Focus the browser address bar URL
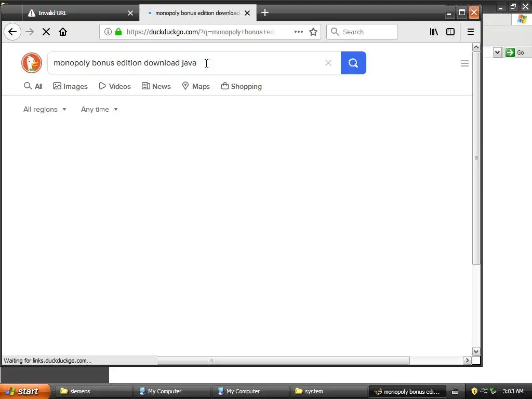 (x=200, y=32)
